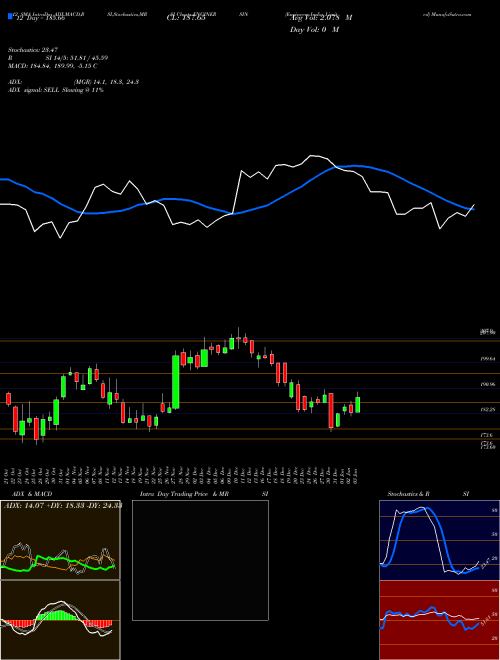The height and width of the screenshot is (660, 500).
Task: Click the blue 12 Day SMA legend square
Action: pos(10,17)
